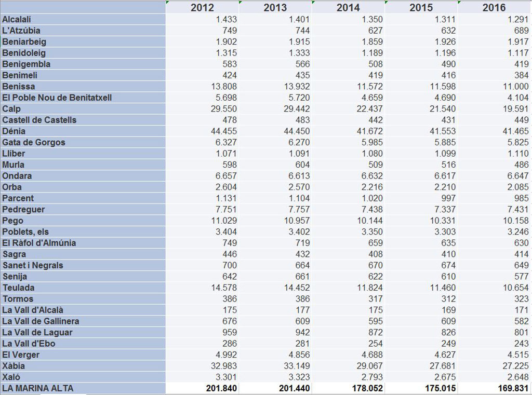Click Ondara's 2013 value 6.613

(275, 175)
